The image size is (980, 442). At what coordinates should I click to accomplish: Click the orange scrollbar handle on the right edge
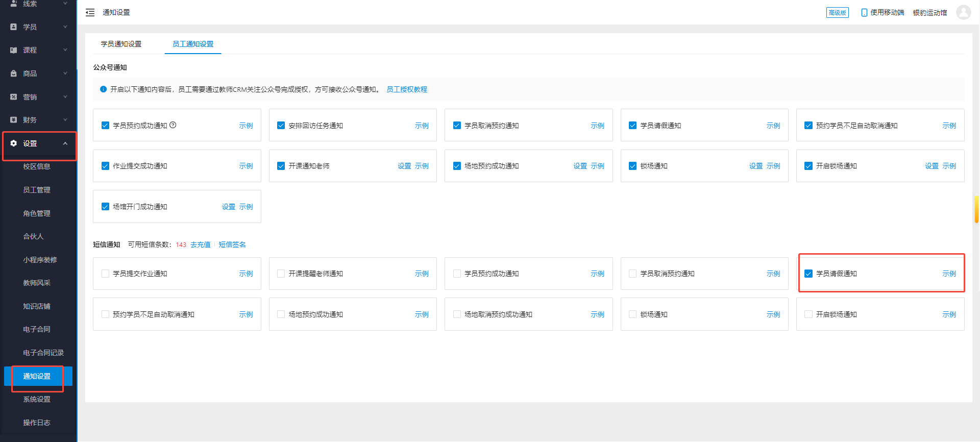pyautogui.click(x=976, y=209)
